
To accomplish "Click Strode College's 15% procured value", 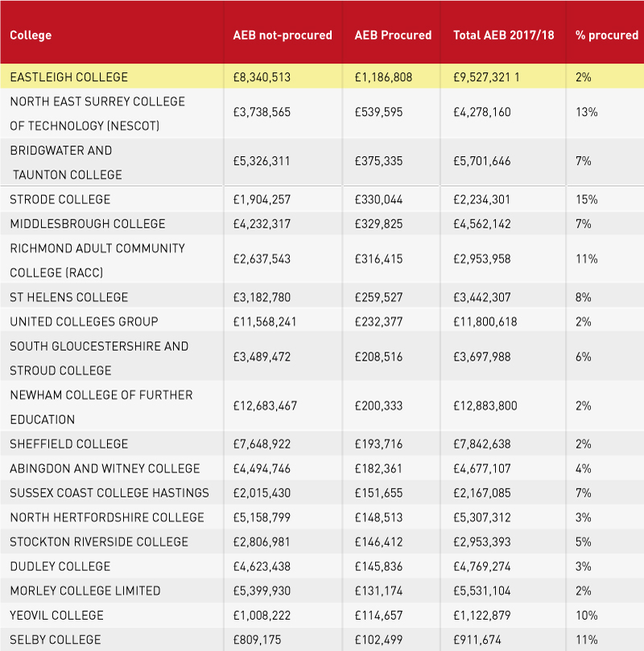I will (x=586, y=200).
